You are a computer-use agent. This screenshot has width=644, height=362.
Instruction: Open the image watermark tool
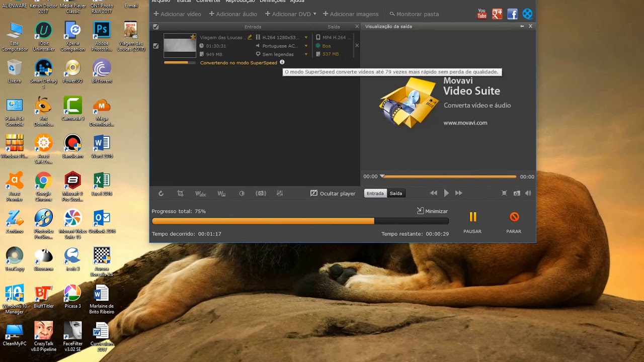(x=221, y=194)
